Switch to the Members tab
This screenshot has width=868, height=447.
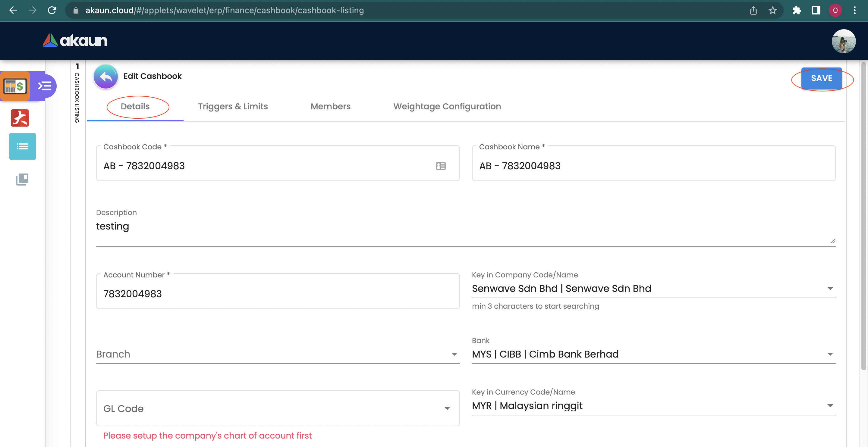330,106
